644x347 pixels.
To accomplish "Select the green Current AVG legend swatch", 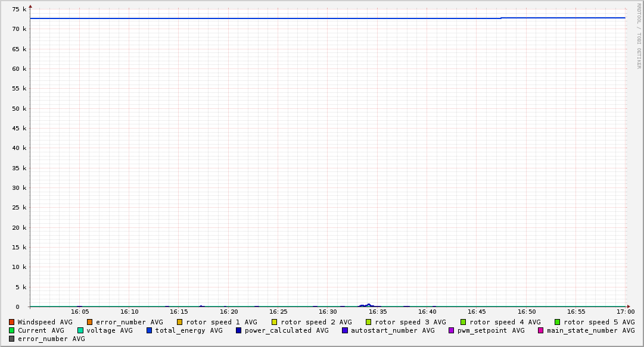I will pyautogui.click(x=11, y=330).
